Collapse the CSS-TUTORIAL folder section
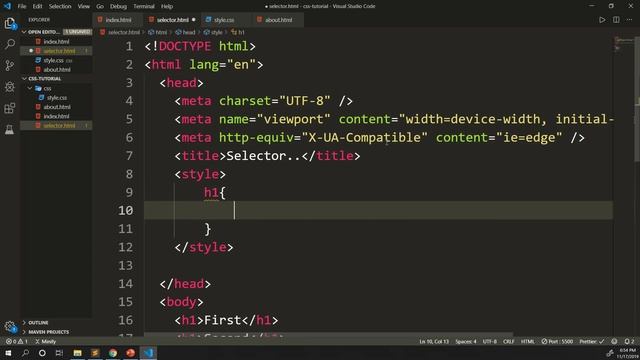This screenshot has width=640, height=360. pyautogui.click(x=44, y=78)
